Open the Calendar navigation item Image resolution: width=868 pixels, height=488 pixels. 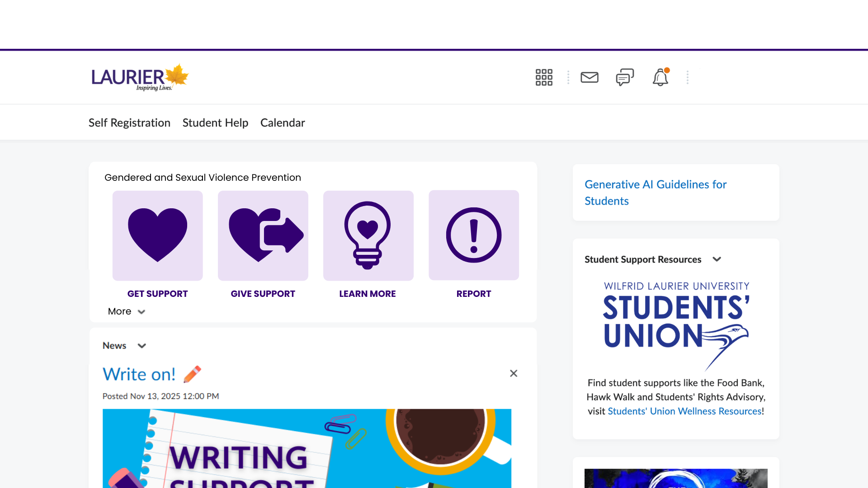point(283,122)
